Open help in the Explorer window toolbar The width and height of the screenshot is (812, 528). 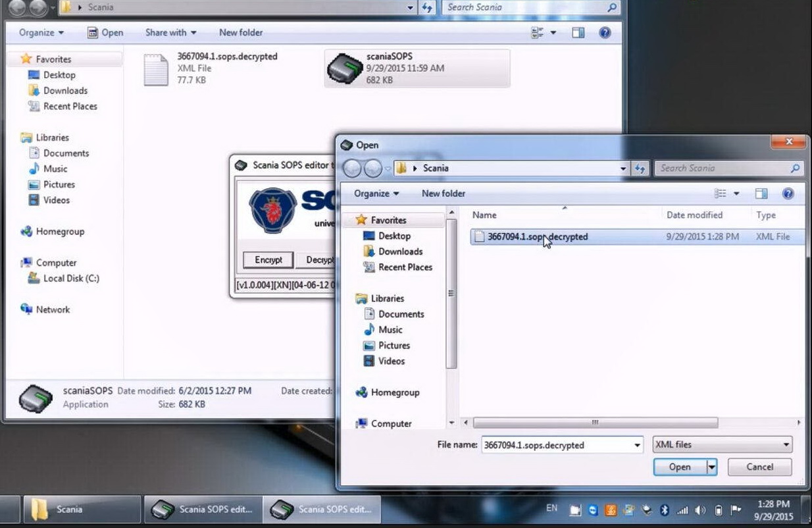point(605,32)
